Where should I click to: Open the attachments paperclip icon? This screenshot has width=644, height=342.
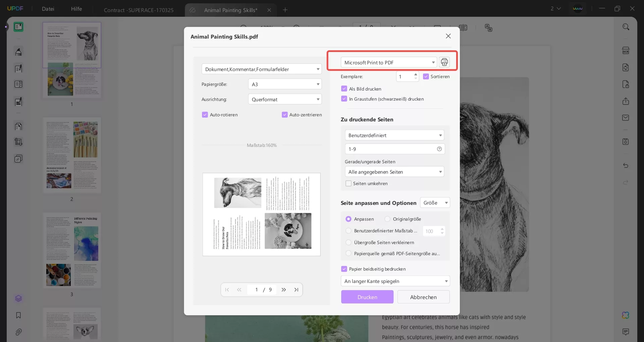click(x=18, y=332)
